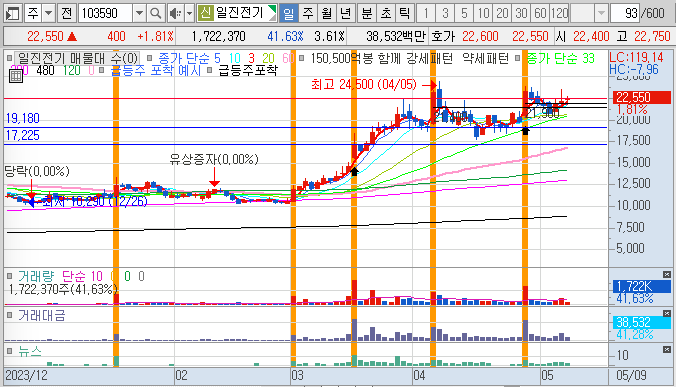Toggle the 거래량 단순 indicator square
The height and width of the screenshot is (387, 676).
[x=9, y=276]
